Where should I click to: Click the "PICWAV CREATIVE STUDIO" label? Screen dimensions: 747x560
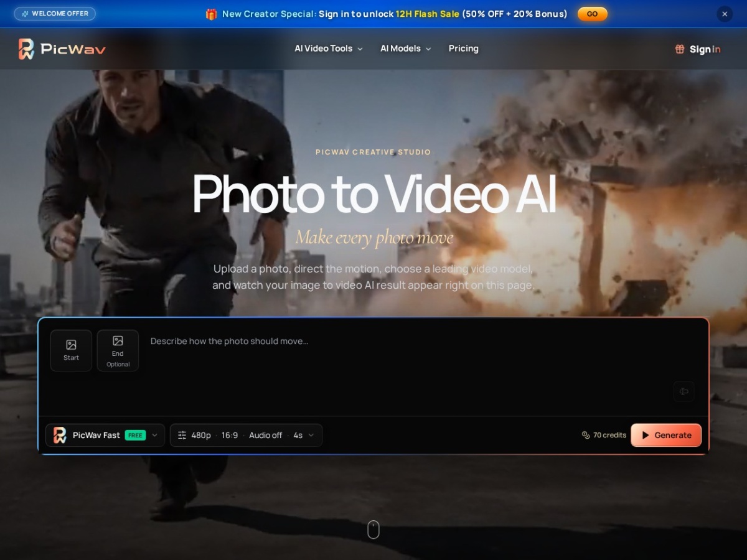pyautogui.click(x=374, y=152)
